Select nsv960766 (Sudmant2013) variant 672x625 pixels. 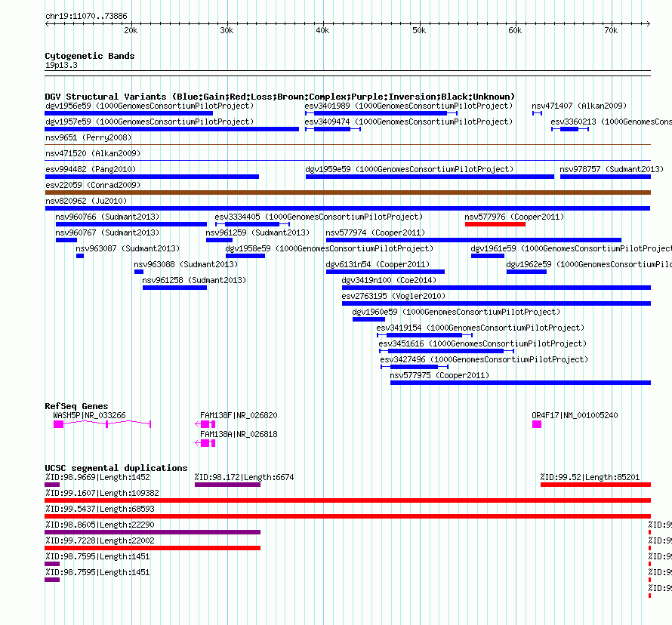tap(131, 224)
